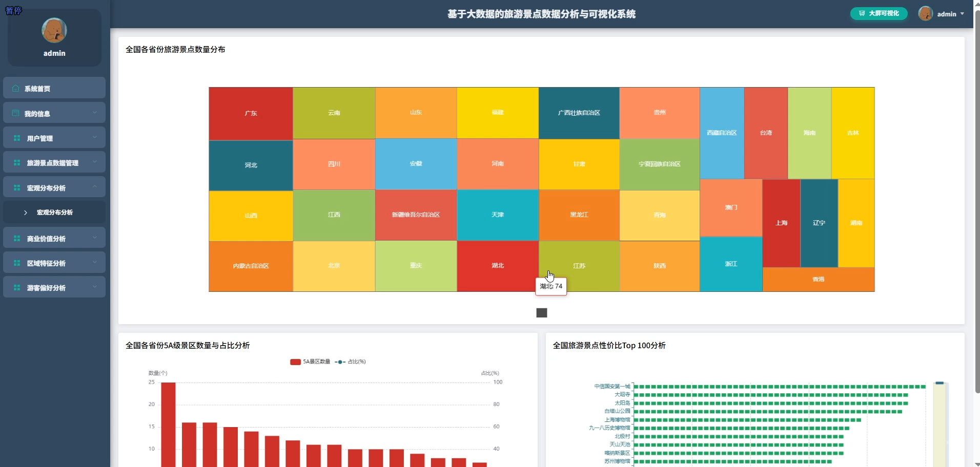Click the arrow icon before 宏观分布分析 submenu

26,213
